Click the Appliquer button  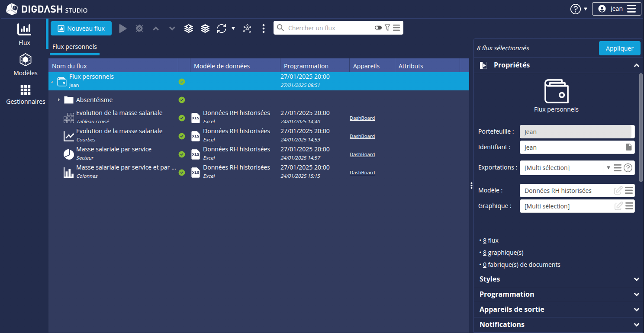[x=619, y=48]
